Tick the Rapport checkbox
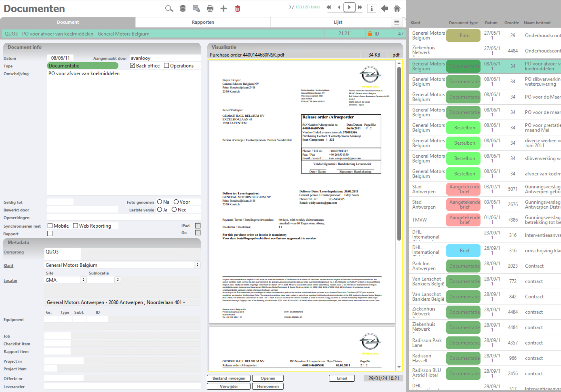 [x=50, y=233]
